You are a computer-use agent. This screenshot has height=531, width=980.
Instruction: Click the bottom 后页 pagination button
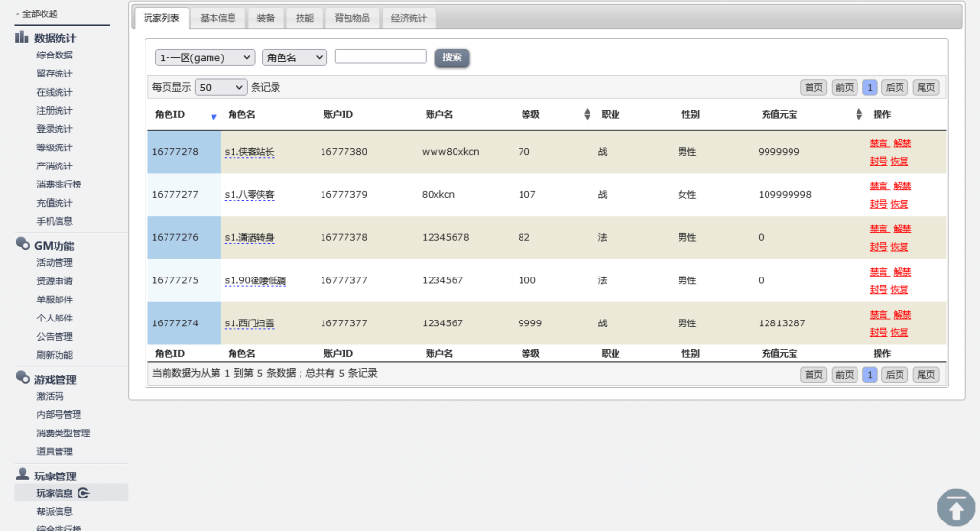(x=895, y=375)
